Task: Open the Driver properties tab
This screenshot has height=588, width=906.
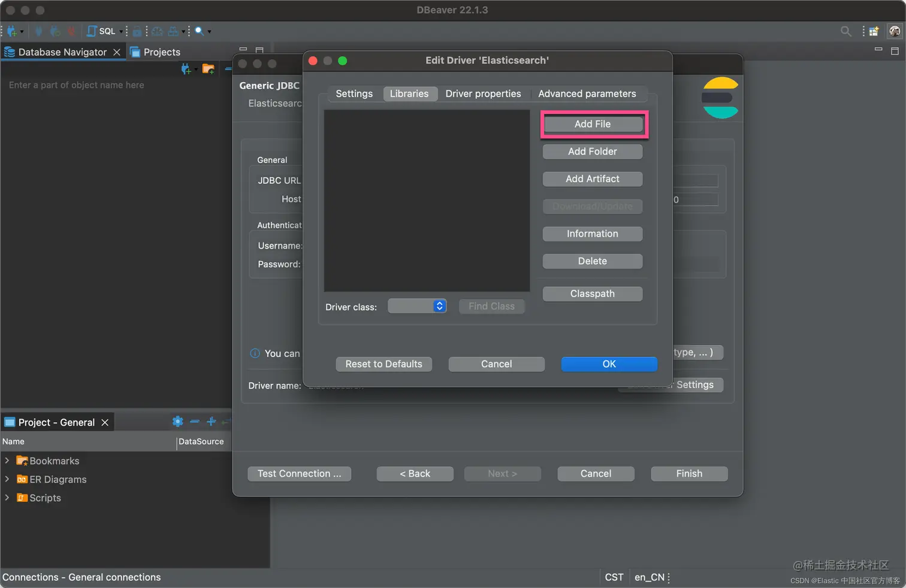Action: click(x=483, y=94)
